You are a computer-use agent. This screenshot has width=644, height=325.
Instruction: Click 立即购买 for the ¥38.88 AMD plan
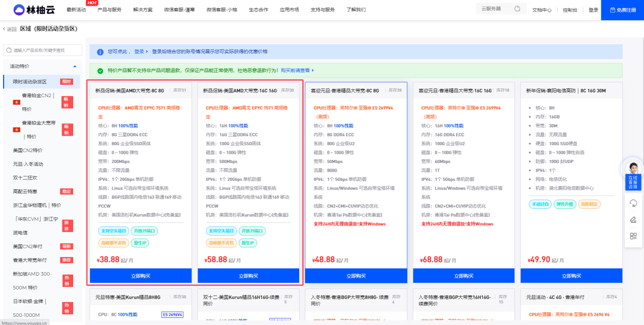[x=141, y=276]
